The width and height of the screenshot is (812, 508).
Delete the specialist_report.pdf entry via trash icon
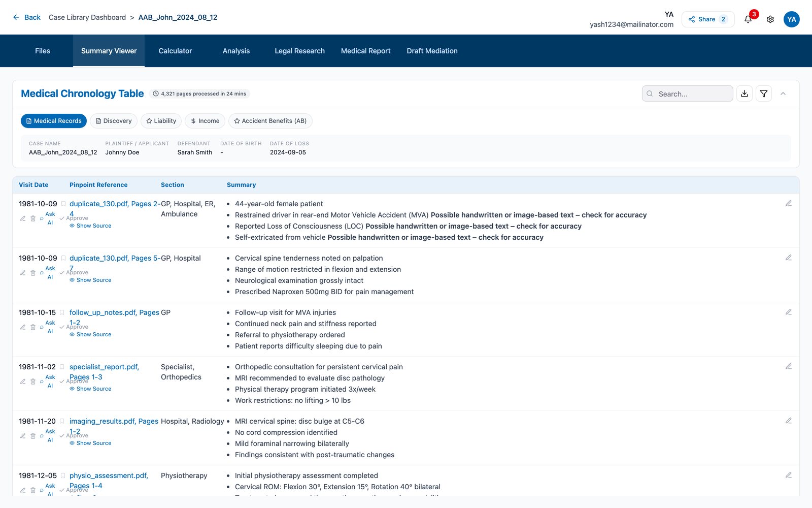(x=33, y=382)
